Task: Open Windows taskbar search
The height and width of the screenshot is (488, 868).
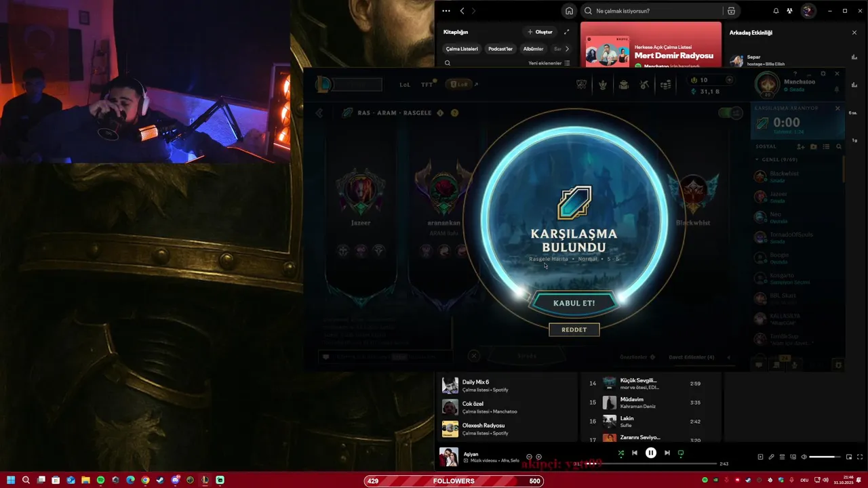Action: [26, 480]
